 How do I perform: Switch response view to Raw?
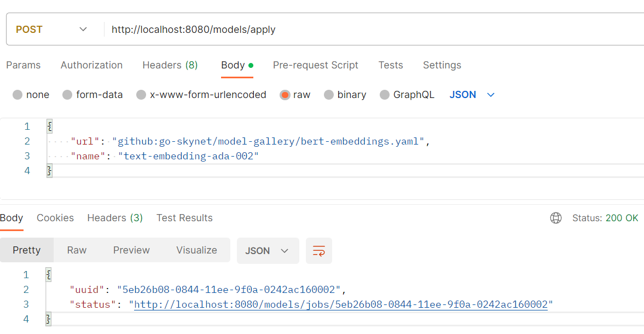click(77, 250)
